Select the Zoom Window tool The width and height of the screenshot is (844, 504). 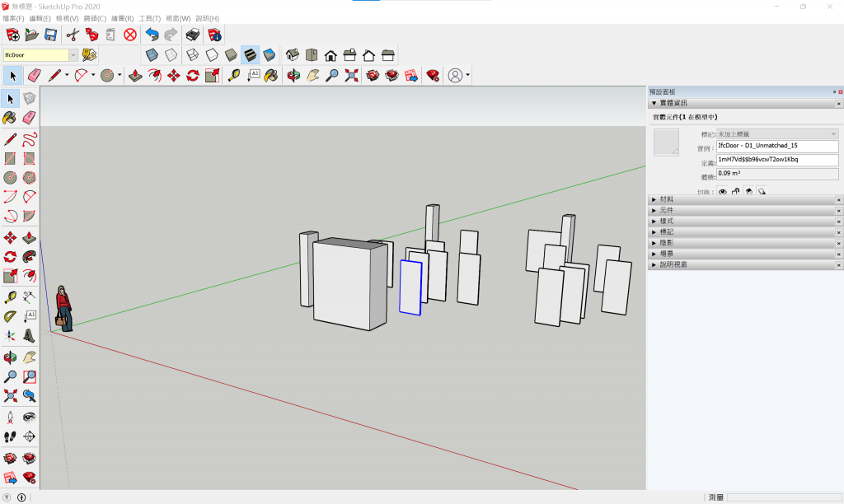pyautogui.click(x=29, y=376)
